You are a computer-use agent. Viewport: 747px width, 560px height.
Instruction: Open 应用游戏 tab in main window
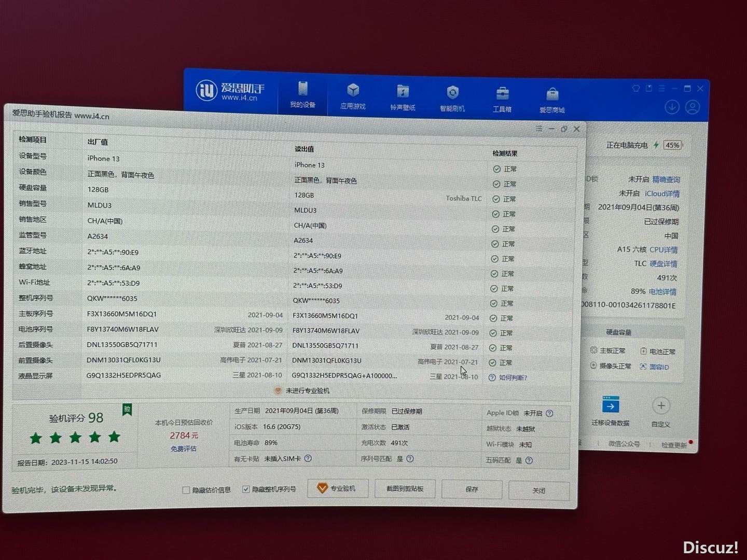coord(353,96)
